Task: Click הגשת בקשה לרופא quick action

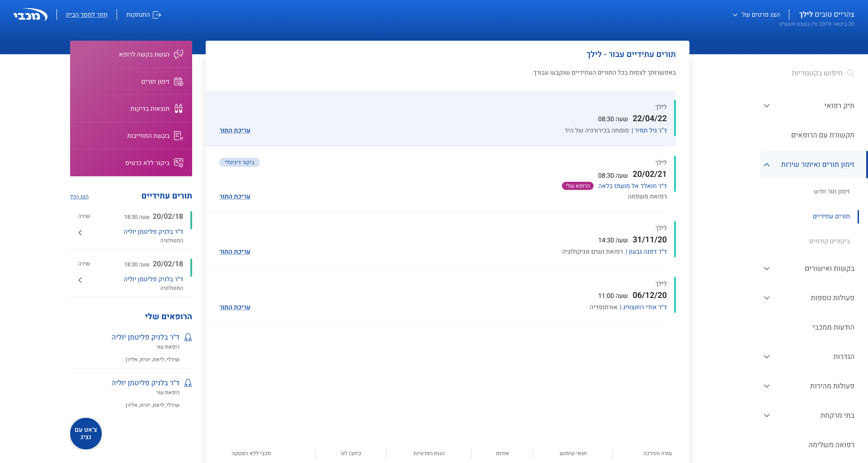Action: pyautogui.click(x=131, y=54)
